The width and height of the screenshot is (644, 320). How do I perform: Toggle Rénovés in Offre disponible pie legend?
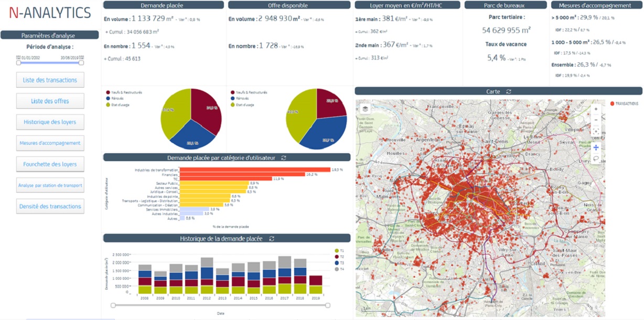233,99
